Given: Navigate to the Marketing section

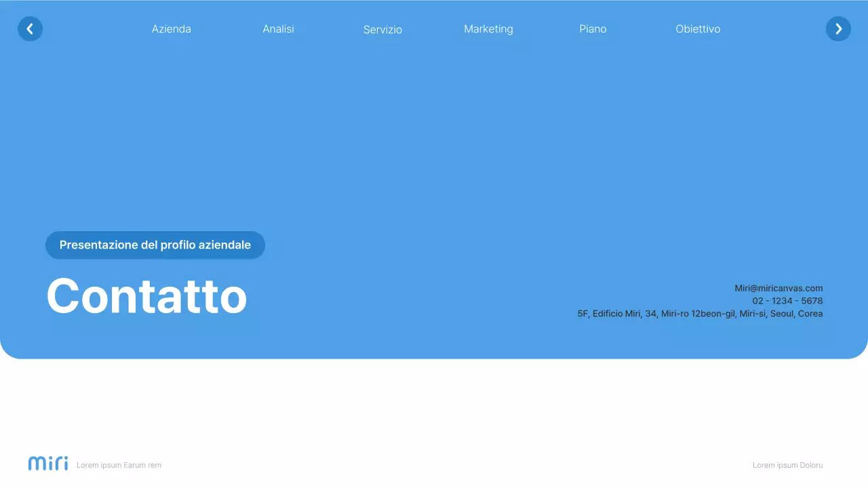Looking at the screenshot, I should tap(488, 28).
